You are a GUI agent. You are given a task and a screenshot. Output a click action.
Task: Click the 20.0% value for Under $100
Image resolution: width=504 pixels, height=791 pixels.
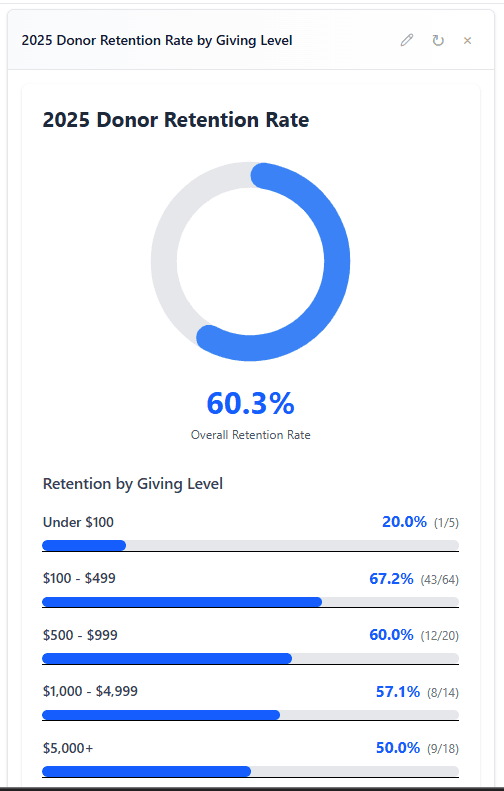coord(404,522)
